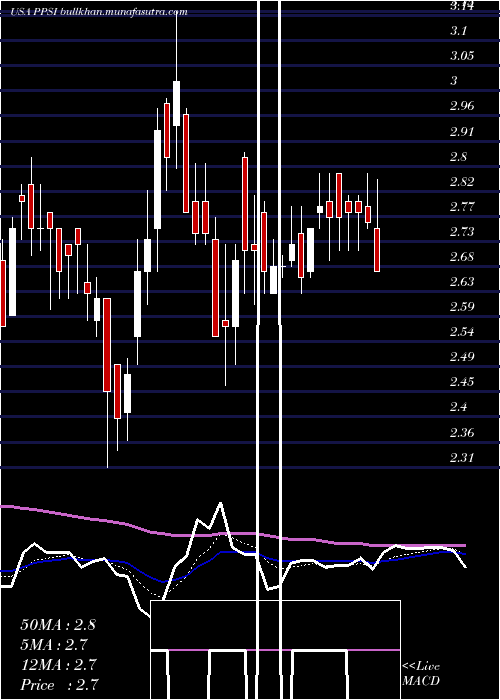Click the '<<Live MACD' label
Viewport: 500px width, 700px height.
[421, 674]
